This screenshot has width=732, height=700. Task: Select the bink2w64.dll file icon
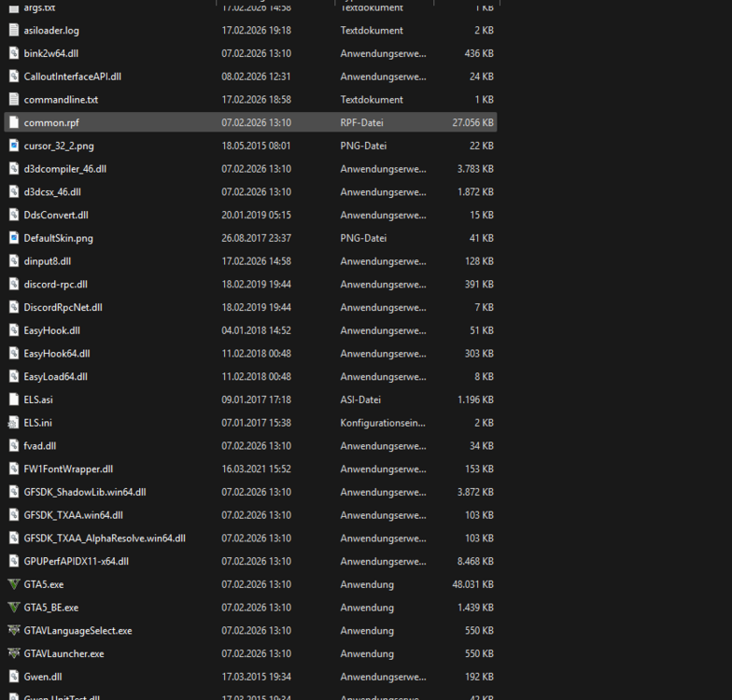click(14, 53)
